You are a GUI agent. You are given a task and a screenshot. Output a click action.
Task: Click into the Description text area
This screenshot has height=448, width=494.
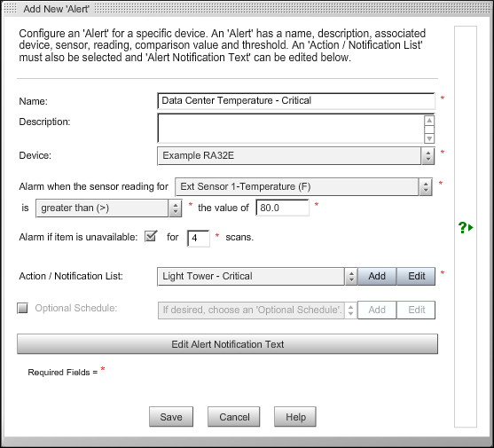291,129
